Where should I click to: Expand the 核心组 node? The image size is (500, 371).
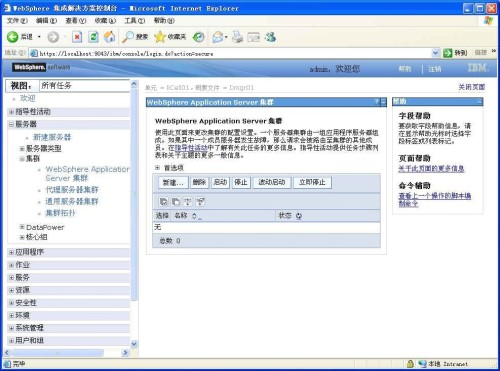22,237
